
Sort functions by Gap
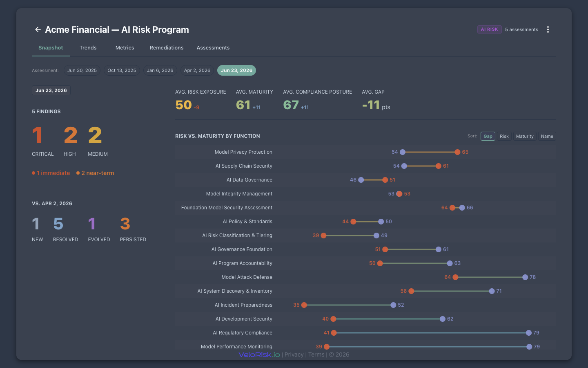coord(488,136)
